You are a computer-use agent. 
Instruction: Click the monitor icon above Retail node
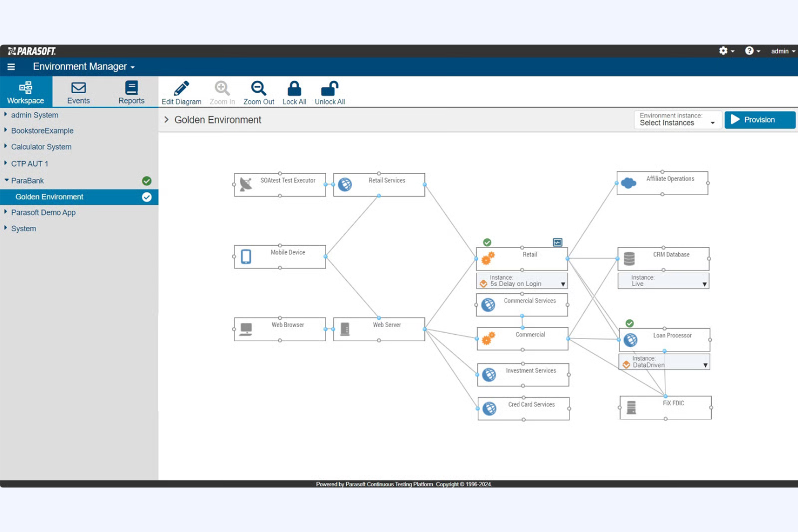tap(558, 243)
